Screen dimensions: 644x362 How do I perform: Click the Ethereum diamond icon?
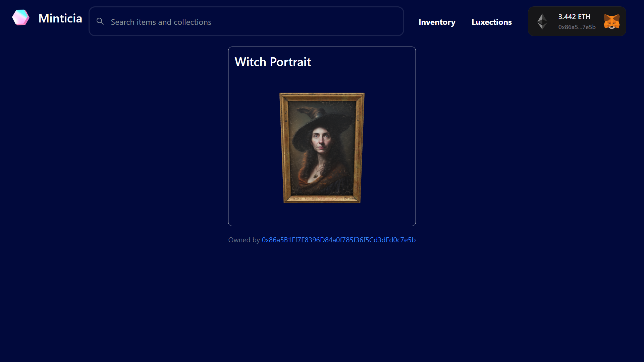click(542, 21)
